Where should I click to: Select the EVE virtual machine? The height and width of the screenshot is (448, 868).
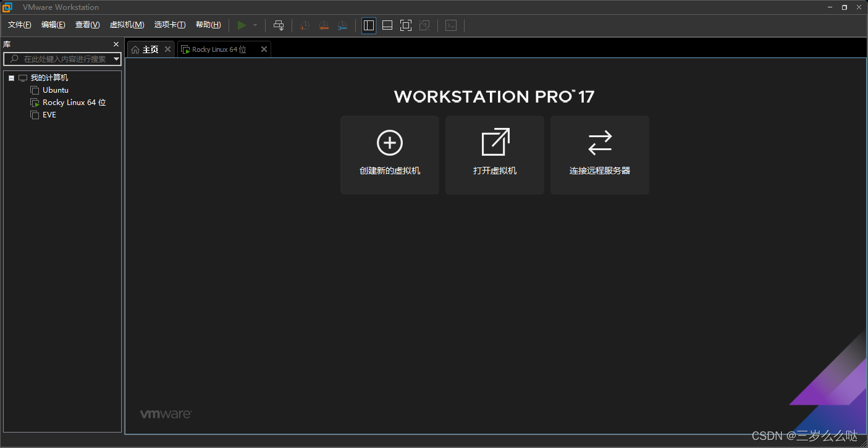(49, 115)
